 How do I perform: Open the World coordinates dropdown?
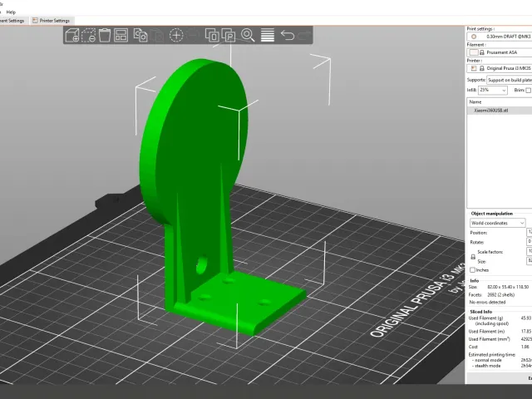click(x=498, y=223)
